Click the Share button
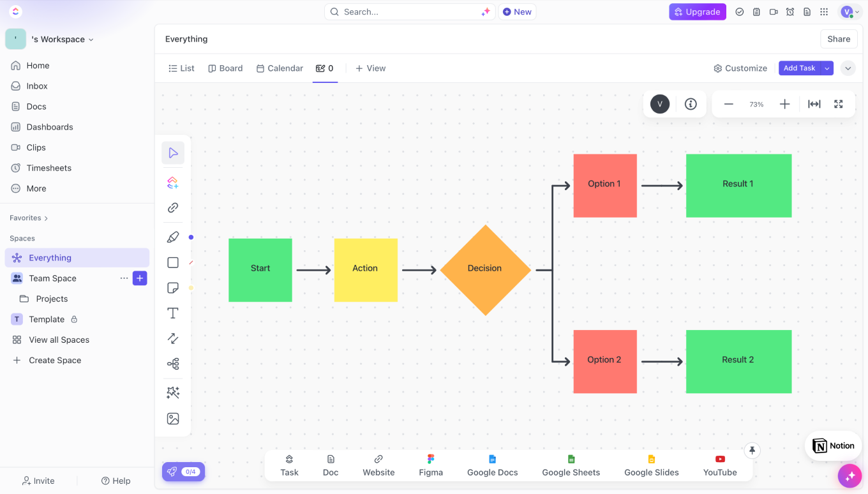Viewport: 868px width, 494px height. point(839,39)
